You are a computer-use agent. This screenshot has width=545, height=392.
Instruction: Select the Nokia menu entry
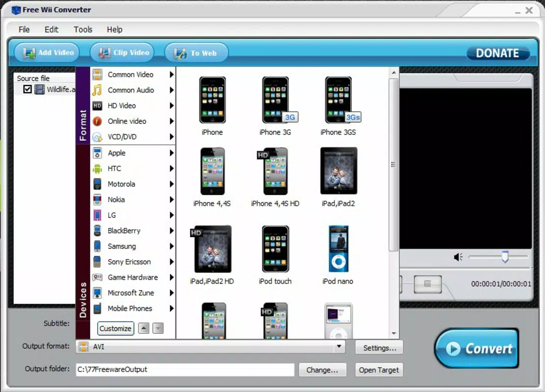(x=133, y=199)
